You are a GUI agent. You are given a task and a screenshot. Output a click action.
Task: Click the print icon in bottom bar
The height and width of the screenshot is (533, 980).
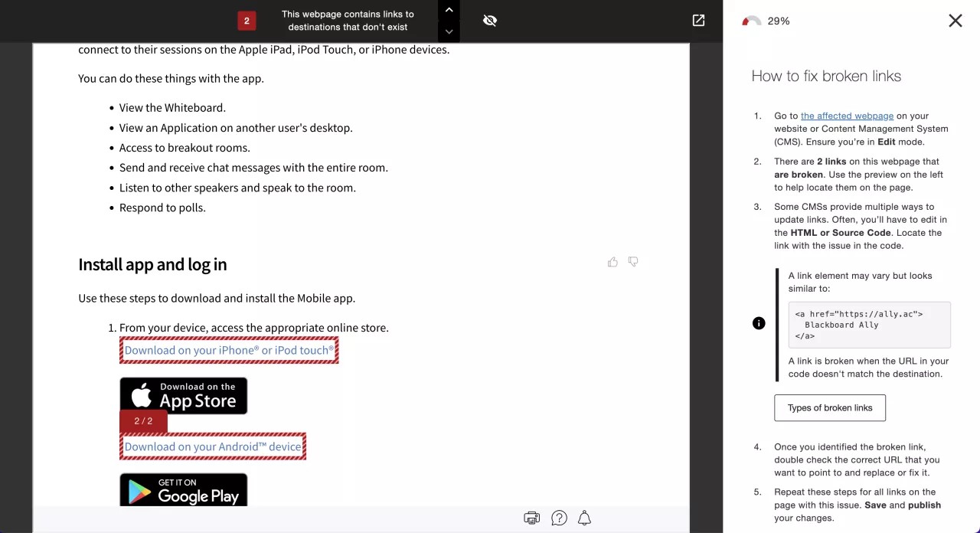click(531, 518)
